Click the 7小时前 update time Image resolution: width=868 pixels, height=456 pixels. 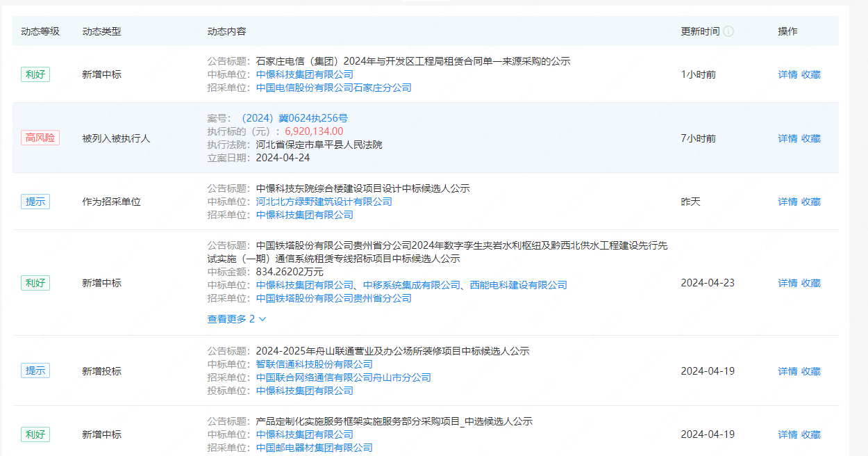(698, 138)
